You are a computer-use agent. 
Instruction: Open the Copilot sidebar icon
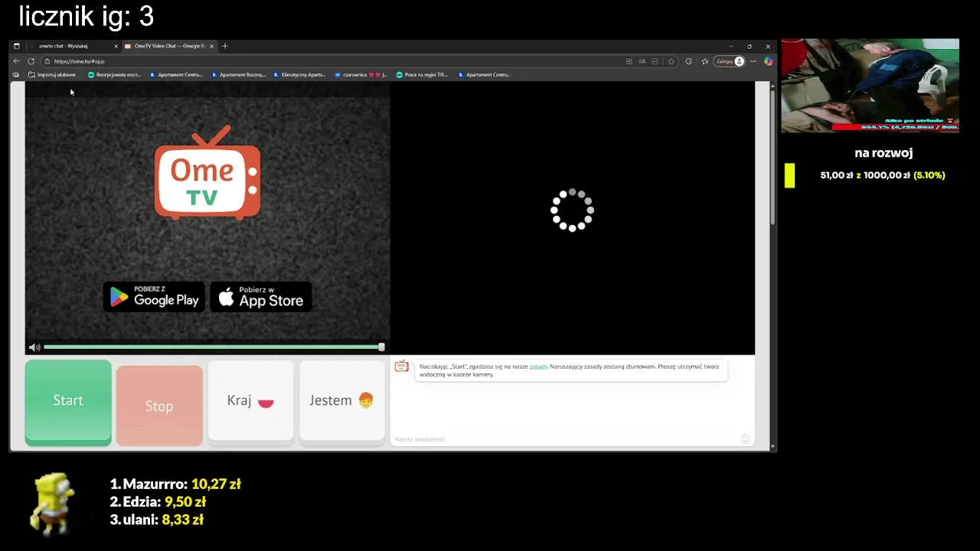coord(768,61)
